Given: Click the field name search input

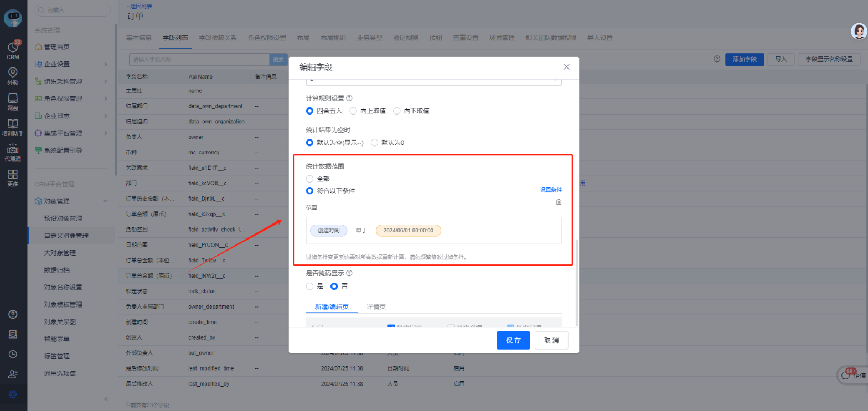Looking at the screenshot, I should coord(199,59).
